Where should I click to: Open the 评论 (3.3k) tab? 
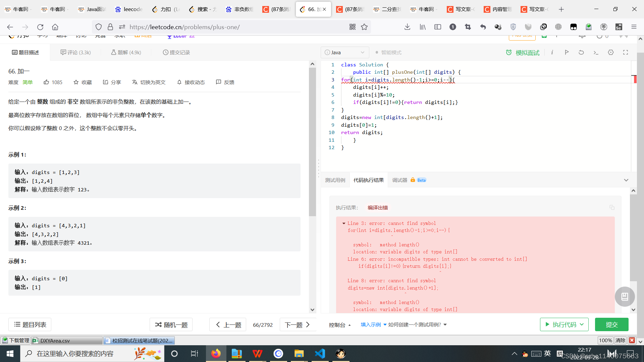76,53
